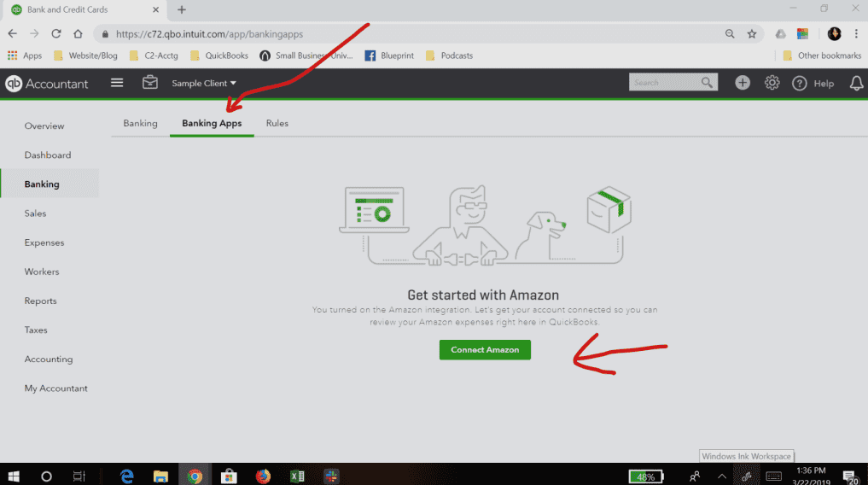Image resolution: width=868 pixels, height=485 pixels.
Task: Open a new browser tab
Action: tap(182, 9)
